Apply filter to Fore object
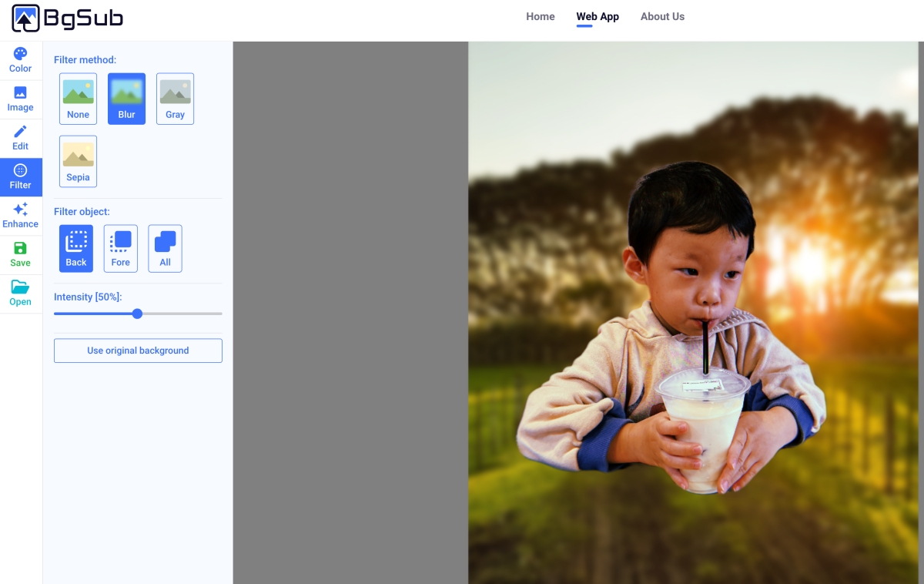Viewport: 924px width, 584px height. 121,248
